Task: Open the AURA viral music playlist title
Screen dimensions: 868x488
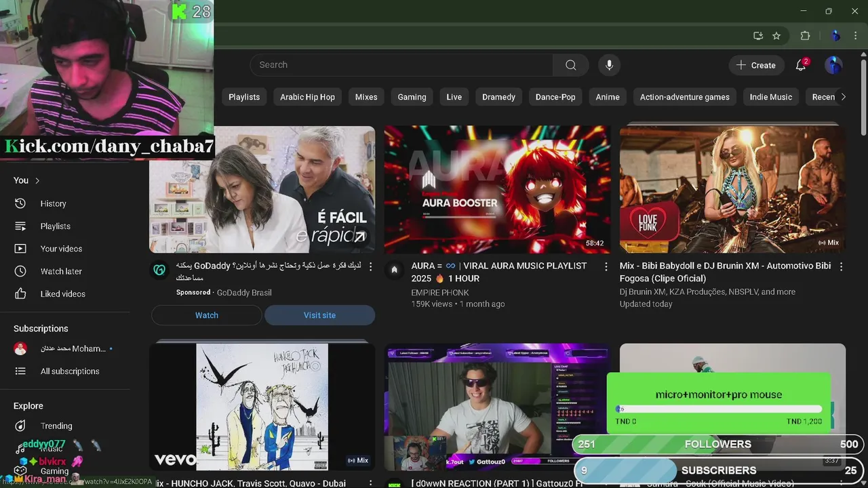Action: [x=499, y=272]
